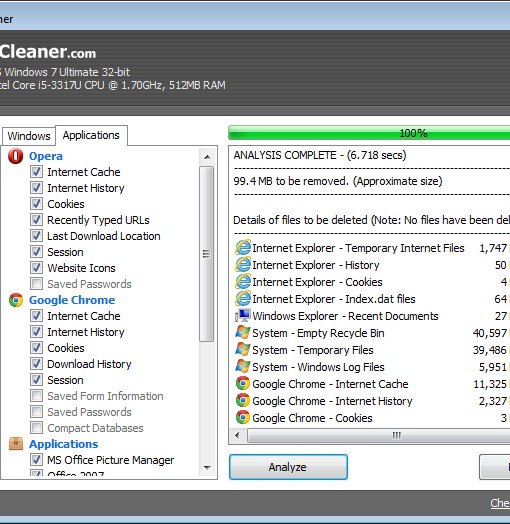The image size is (510, 524).
Task: Click the ANALYSIS COMPLETE text line
Action: tap(320, 155)
